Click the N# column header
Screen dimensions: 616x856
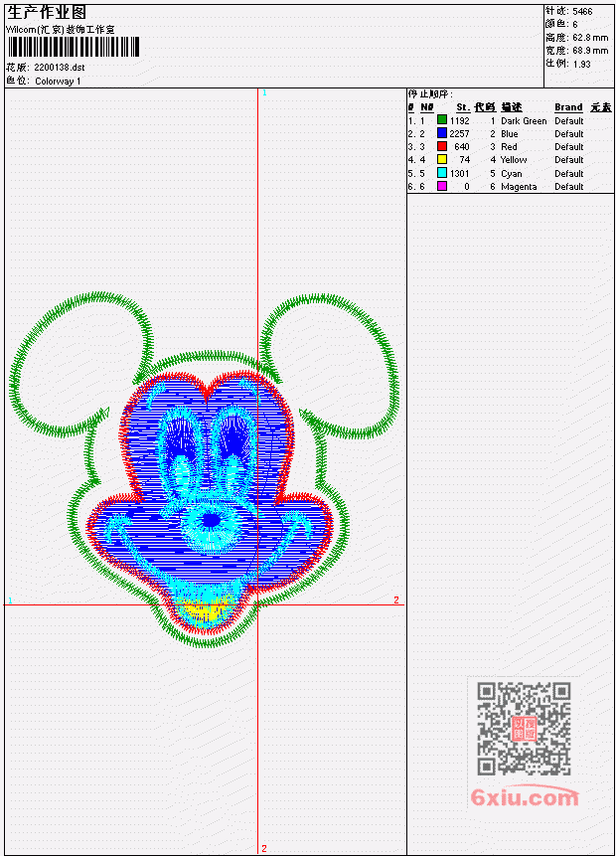point(426,107)
